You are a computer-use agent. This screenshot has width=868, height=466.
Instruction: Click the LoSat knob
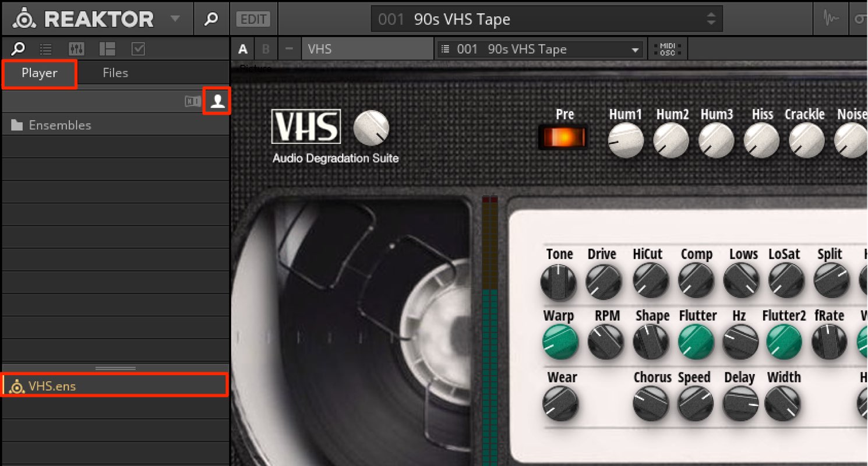pyautogui.click(x=786, y=280)
